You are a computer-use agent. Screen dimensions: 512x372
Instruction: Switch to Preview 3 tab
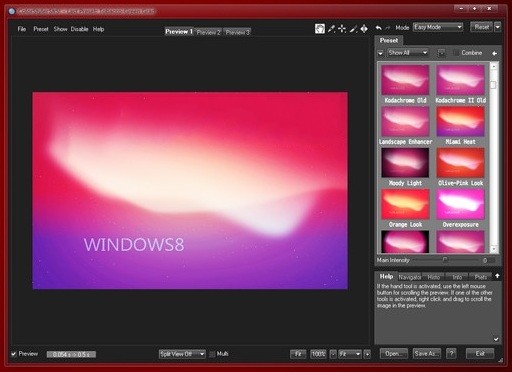237,32
